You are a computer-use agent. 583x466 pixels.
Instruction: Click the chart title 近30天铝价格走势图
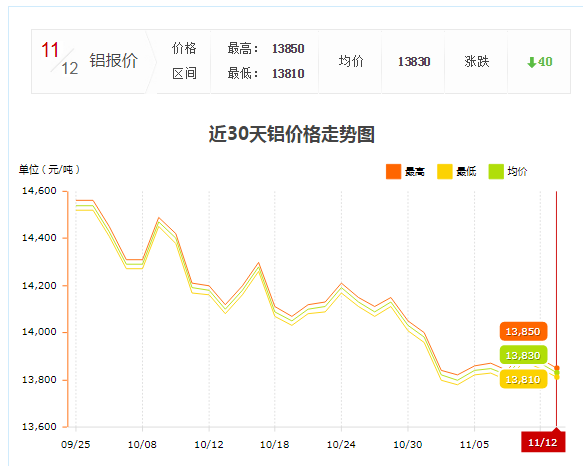[292, 134]
